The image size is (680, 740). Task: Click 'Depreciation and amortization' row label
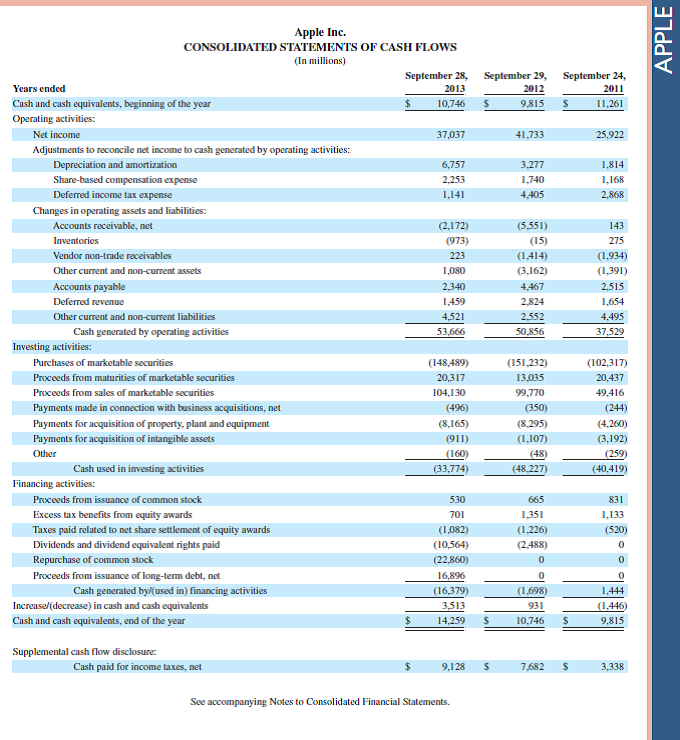115,165
